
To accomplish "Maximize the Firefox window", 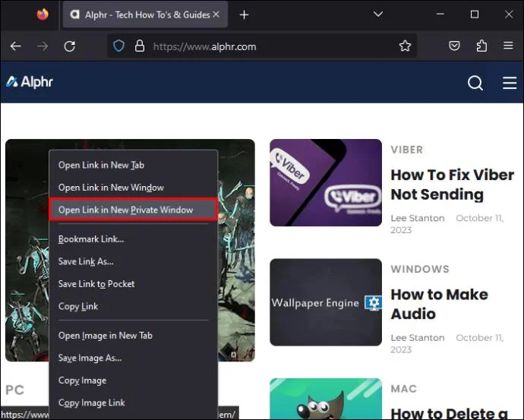I will [475, 14].
